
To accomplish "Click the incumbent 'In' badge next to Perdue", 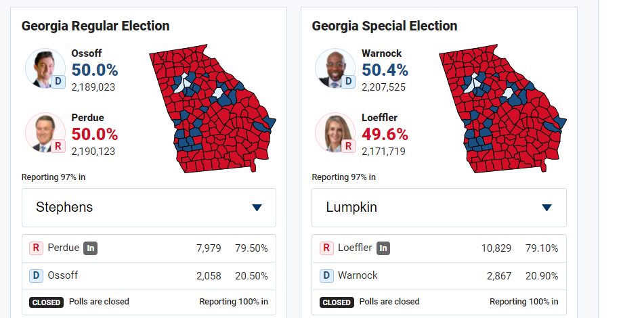I will (91, 248).
